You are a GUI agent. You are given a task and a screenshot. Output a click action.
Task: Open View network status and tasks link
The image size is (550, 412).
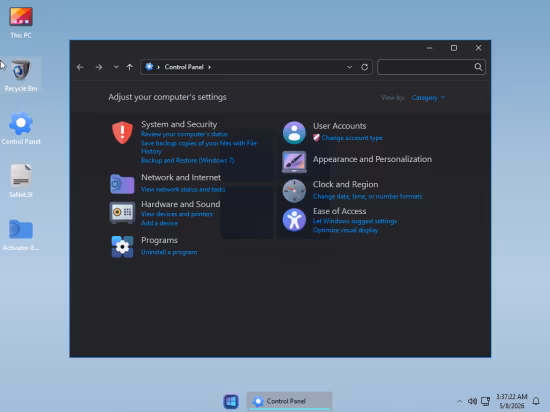click(183, 189)
